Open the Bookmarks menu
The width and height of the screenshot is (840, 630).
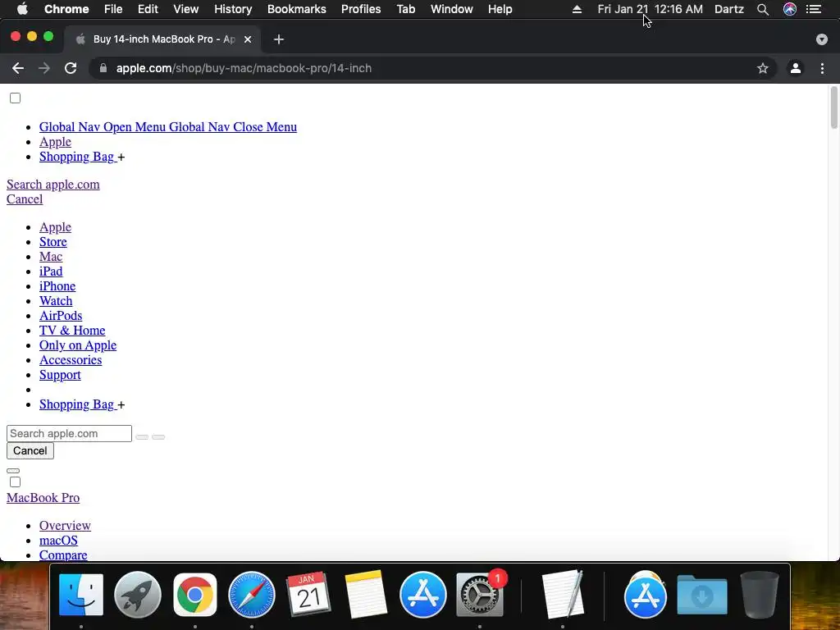click(297, 9)
